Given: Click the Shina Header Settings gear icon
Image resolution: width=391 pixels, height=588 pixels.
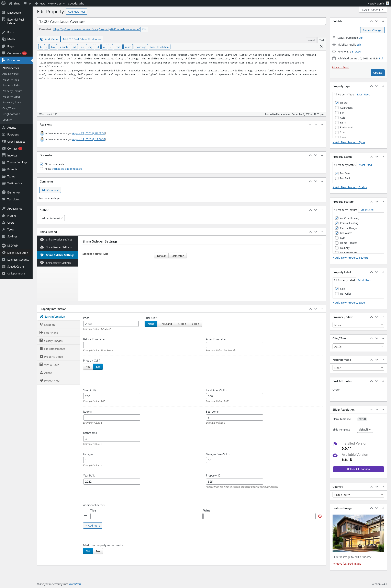Looking at the screenshot, I should 42,239.
